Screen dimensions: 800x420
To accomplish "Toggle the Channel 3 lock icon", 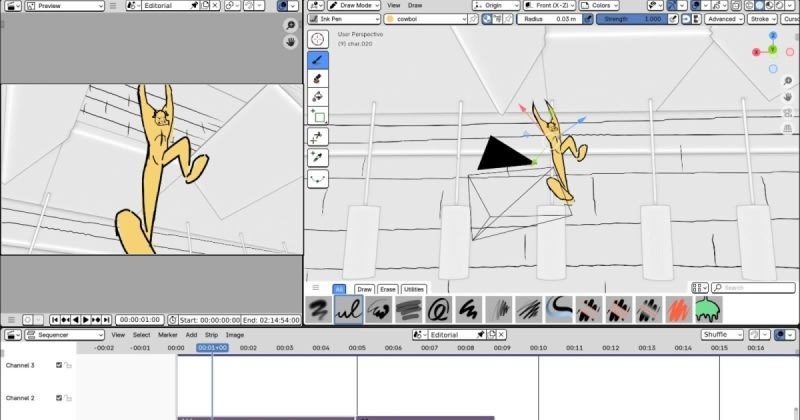I will point(69,366).
